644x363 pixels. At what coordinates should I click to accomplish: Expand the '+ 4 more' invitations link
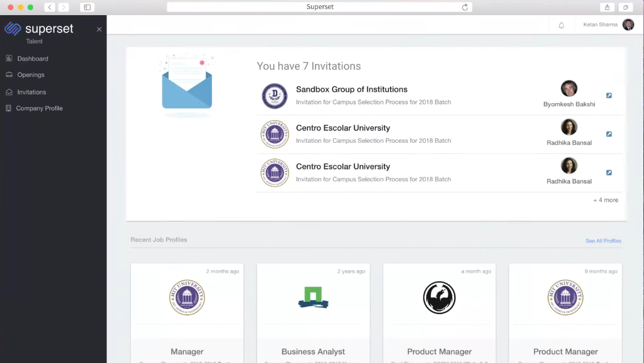click(606, 200)
